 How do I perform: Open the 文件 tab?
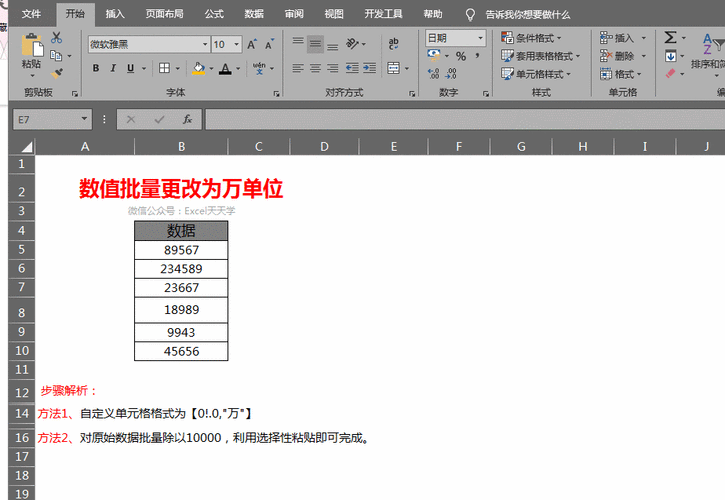tap(31, 14)
